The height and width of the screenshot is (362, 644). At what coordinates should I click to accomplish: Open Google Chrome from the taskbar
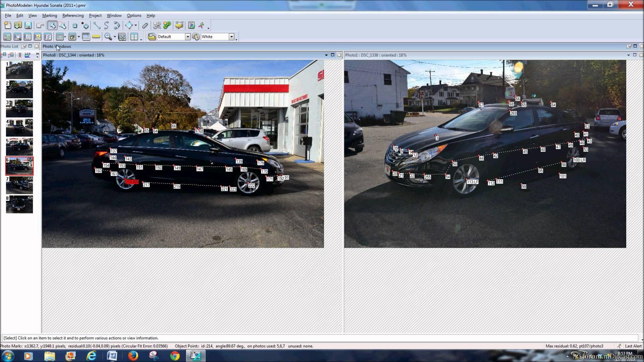click(175, 356)
